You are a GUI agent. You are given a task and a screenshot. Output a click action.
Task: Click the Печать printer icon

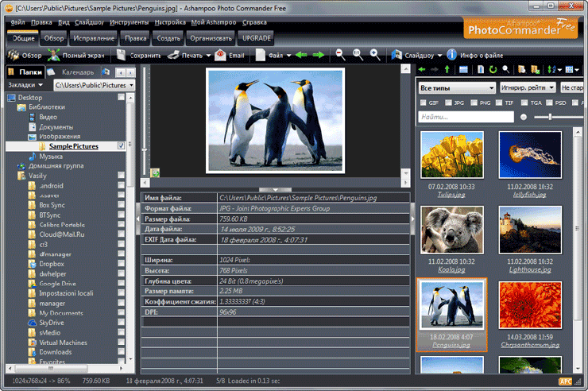(173, 55)
